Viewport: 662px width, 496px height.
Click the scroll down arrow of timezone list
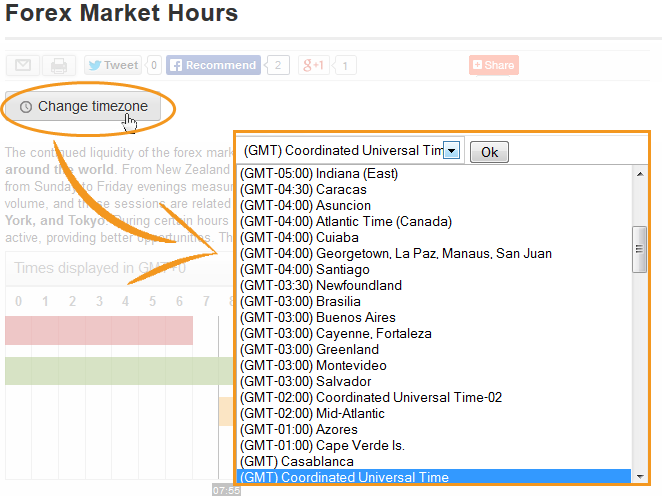click(640, 477)
